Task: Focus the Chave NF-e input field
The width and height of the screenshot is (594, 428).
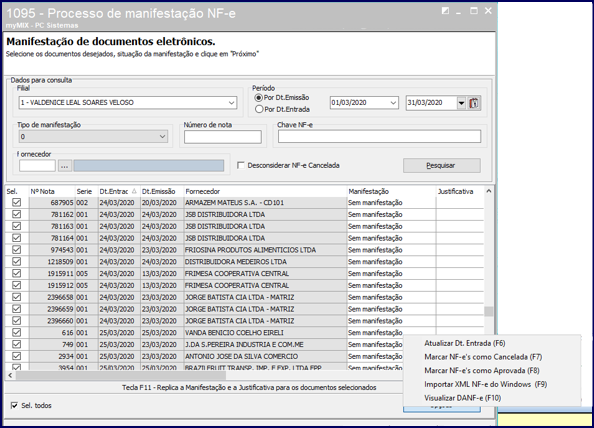Action: (x=379, y=136)
